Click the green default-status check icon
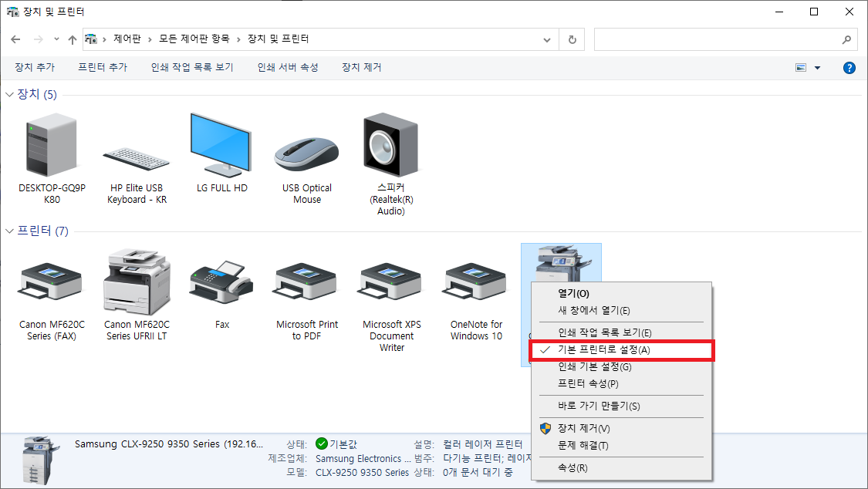 pos(322,443)
